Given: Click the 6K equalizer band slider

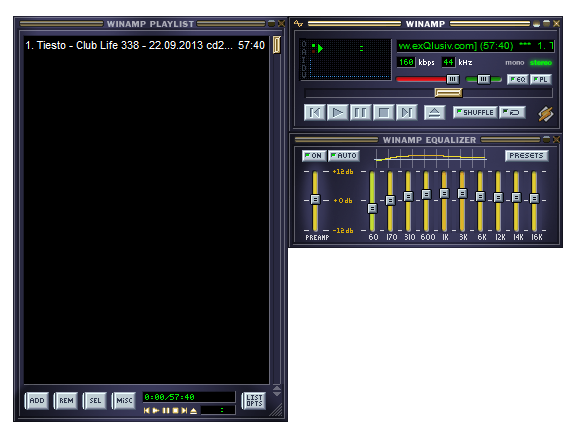Looking at the screenshot, I should click(x=480, y=196).
